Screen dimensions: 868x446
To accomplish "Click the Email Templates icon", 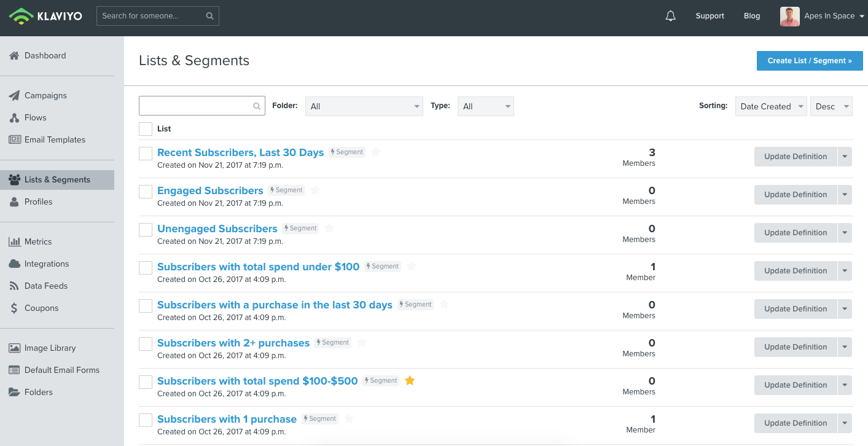I will 15,139.
